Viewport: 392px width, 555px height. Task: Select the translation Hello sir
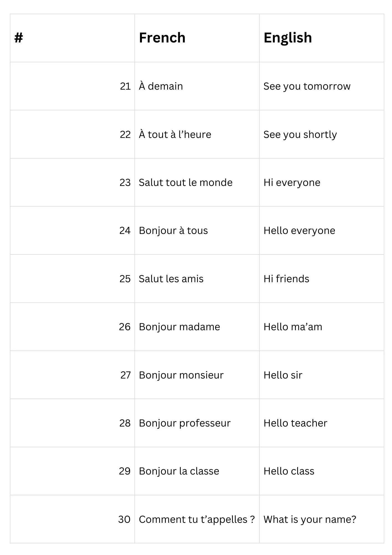(x=283, y=375)
